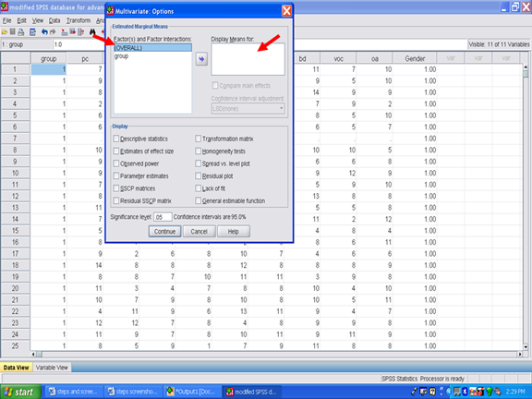
Task: Click the Find binoculars icon
Action: 92,32
